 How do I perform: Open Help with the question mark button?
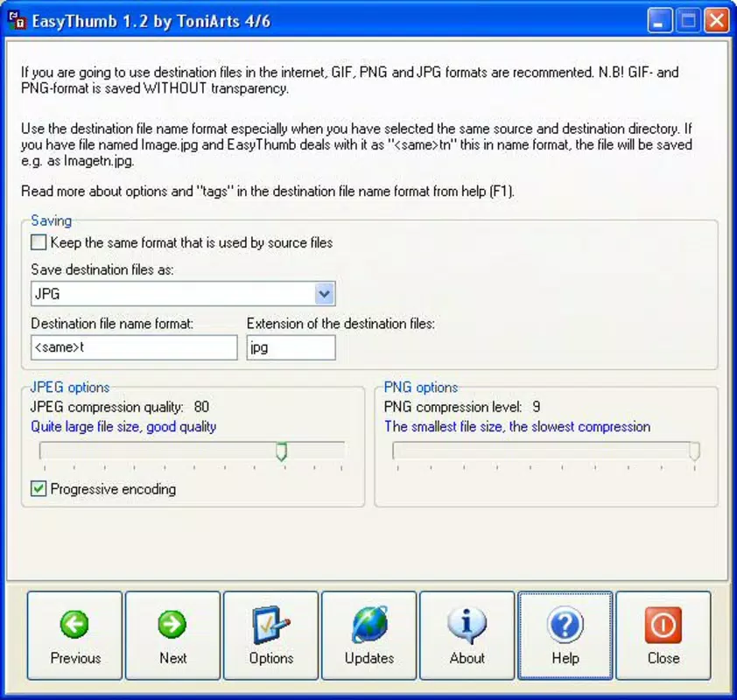pyautogui.click(x=565, y=635)
